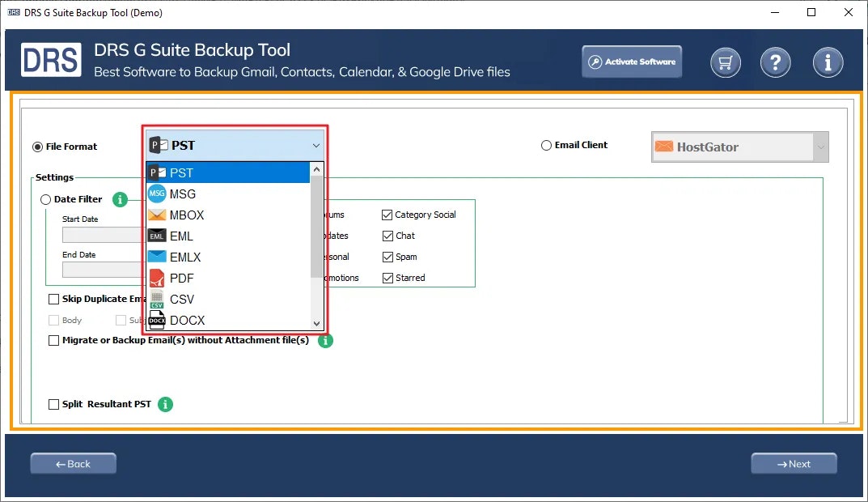Click the End Date input field
The image size is (868, 502).
click(x=104, y=270)
